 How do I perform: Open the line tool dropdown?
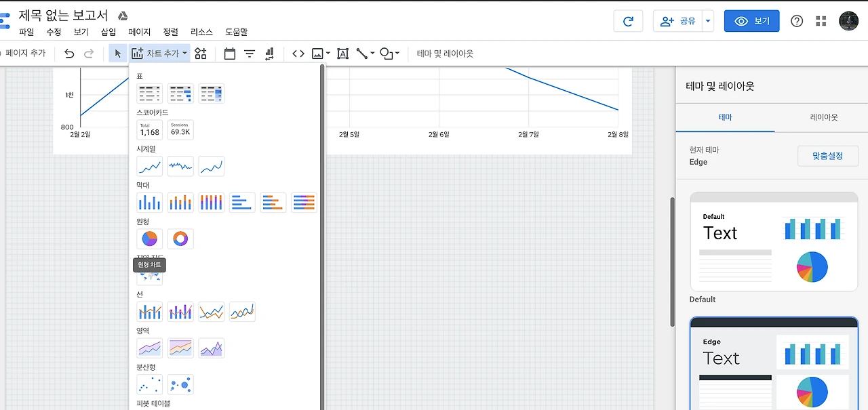(366, 54)
